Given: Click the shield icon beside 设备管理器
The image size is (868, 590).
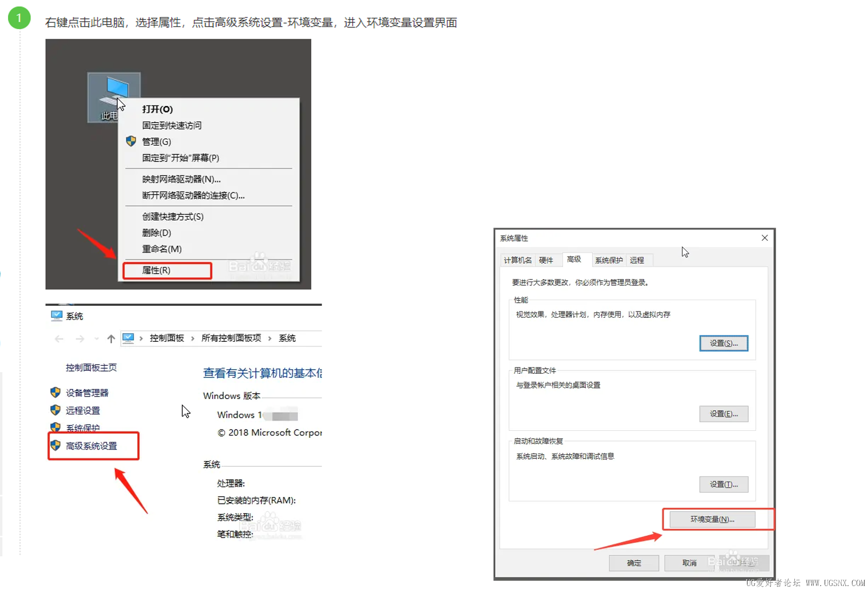Looking at the screenshot, I should click(x=55, y=392).
